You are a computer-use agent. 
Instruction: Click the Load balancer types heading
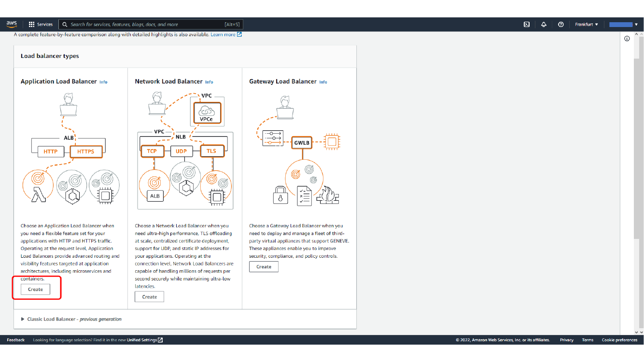click(x=50, y=56)
